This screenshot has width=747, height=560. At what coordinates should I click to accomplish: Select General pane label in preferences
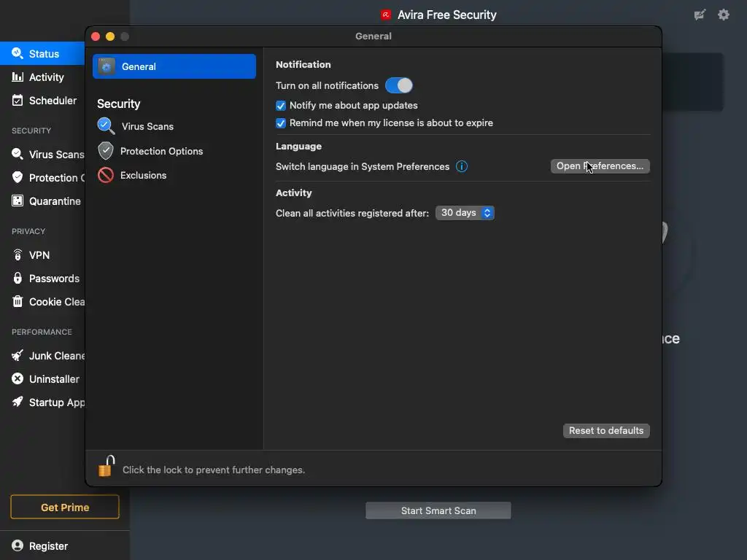[x=139, y=66]
